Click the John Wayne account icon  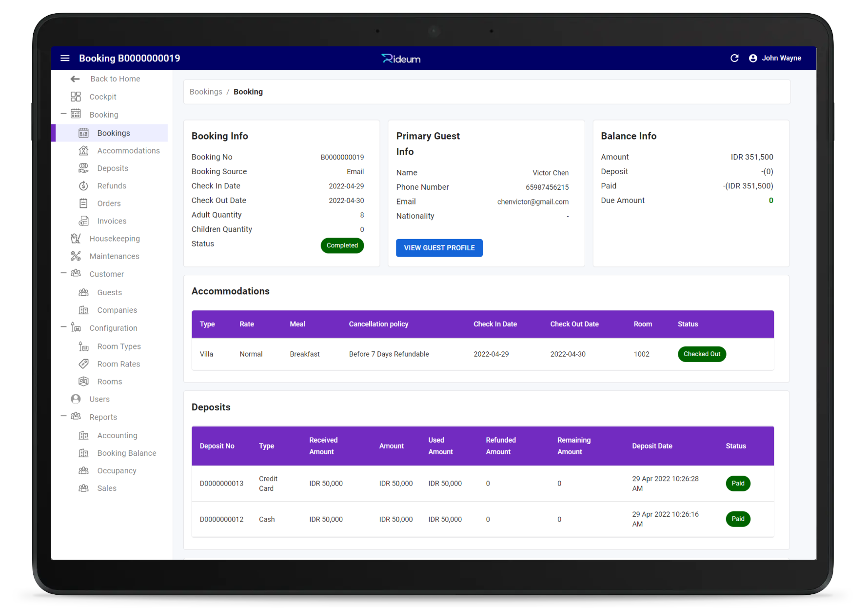753,58
